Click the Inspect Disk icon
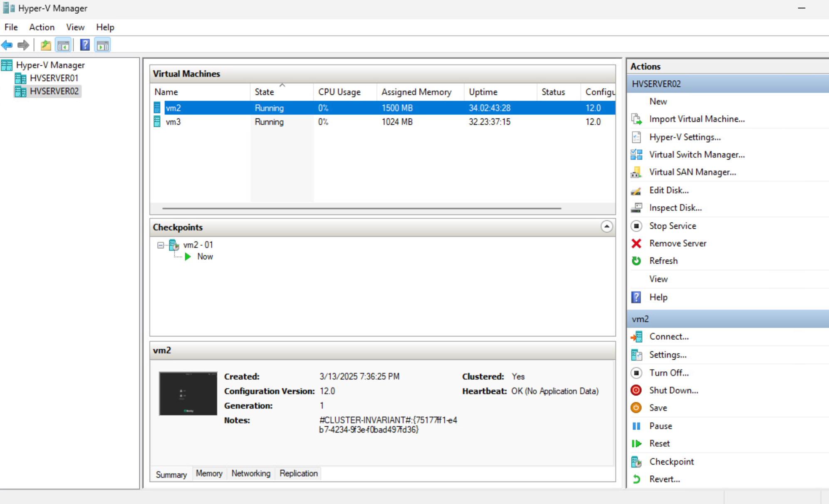This screenshot has width=829, height=504. click(x=636, y=208)
